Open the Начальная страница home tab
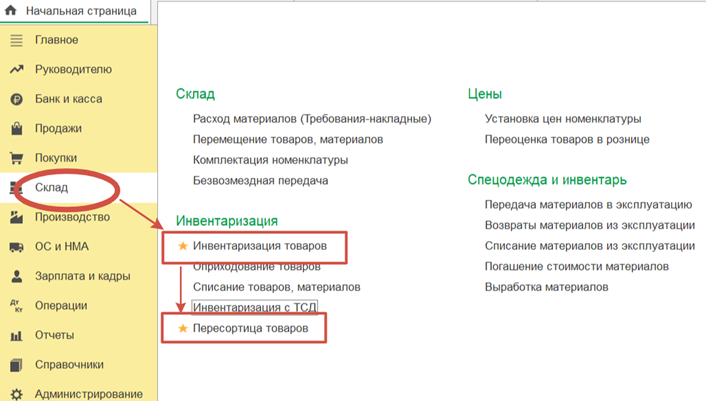This screenshot has height=401, width=706. [x=75, y=11]
